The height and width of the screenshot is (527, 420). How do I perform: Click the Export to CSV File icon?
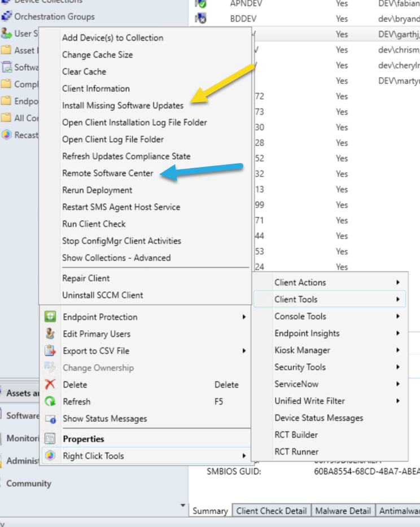50,351
